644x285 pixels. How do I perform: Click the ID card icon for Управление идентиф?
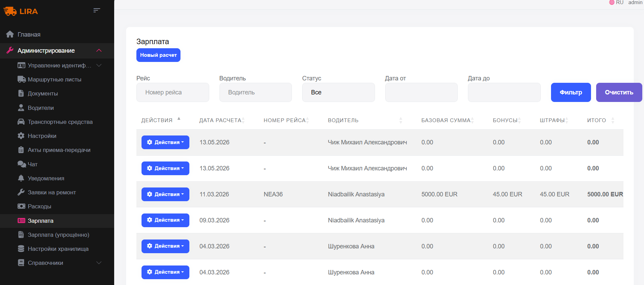(x=21, y=65)
